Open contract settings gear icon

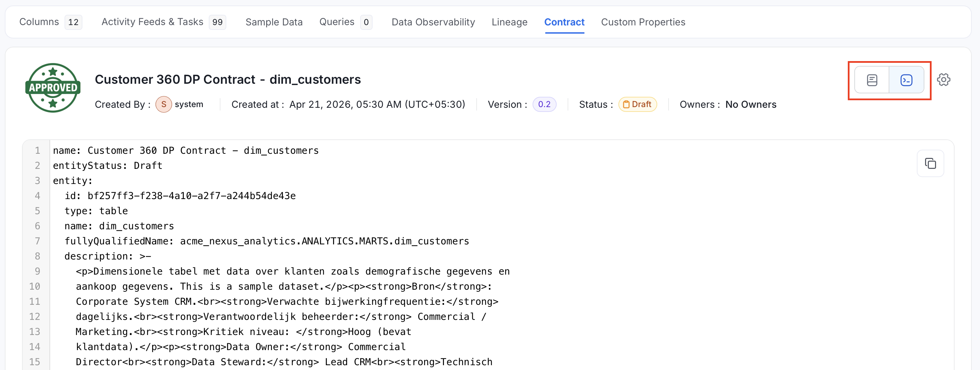(944, 80)
